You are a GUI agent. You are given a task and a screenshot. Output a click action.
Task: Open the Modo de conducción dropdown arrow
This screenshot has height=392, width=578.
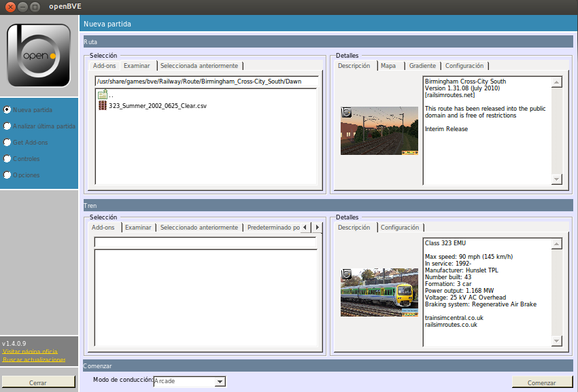(x=220, y=381)
